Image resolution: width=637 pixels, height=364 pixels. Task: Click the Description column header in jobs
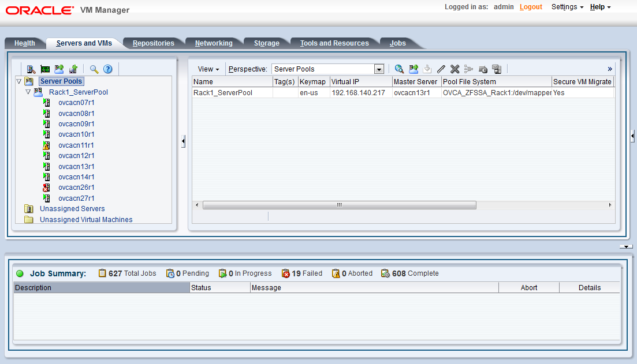click(102, 287)
